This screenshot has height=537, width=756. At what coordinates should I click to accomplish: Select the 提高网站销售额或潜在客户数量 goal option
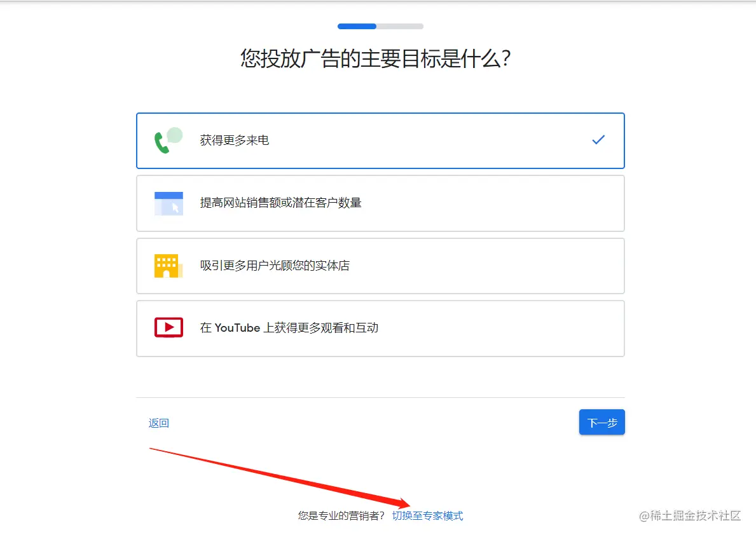click(x=380, y=203)
